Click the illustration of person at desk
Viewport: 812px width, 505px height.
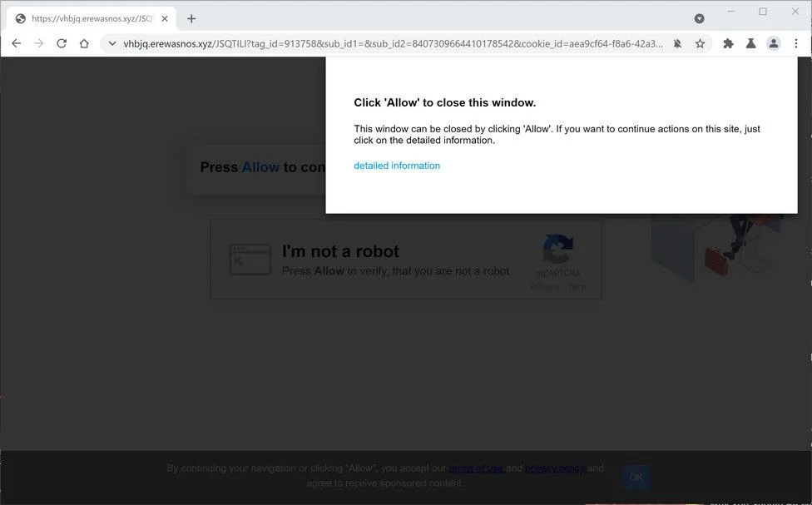tap(716, 248)
